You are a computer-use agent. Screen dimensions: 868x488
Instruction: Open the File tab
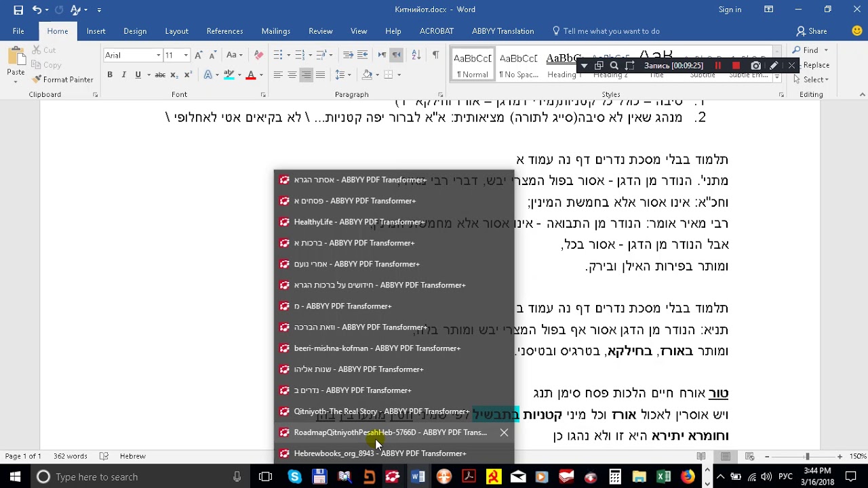coord(18,31)
